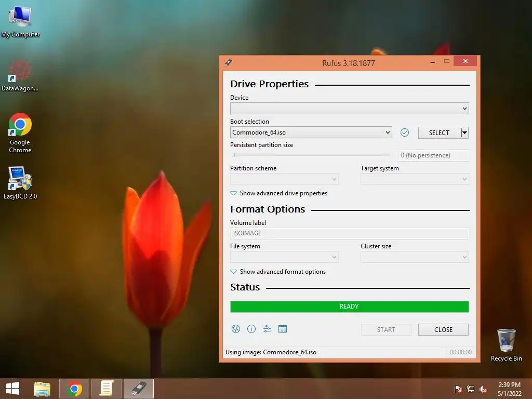Image resolution: width=532 pixels, height=399 pixels.
Task: Switch to Chrome in the taskbar
Action: 74,389
